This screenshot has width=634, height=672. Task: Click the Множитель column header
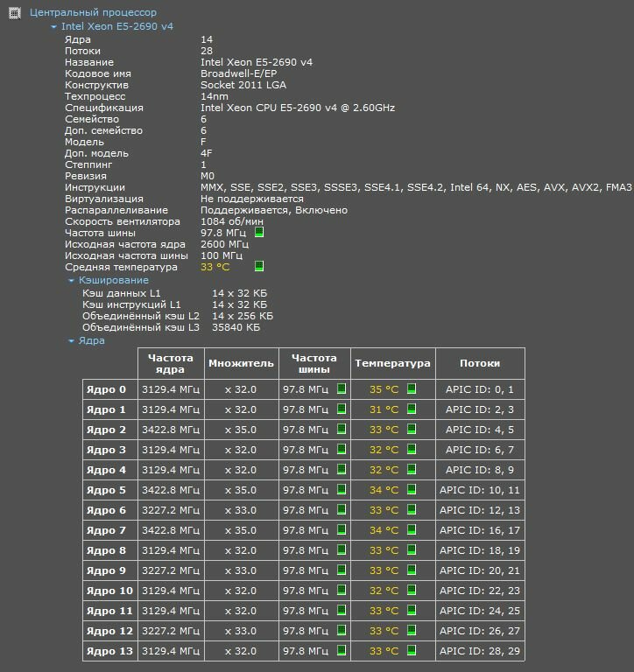241,363
